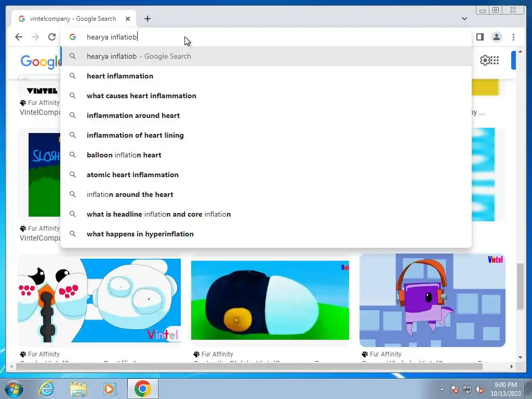This screenshot has width=532, height=399.
Task: Click the address bar text field
Action: click(x=267, y=37)
